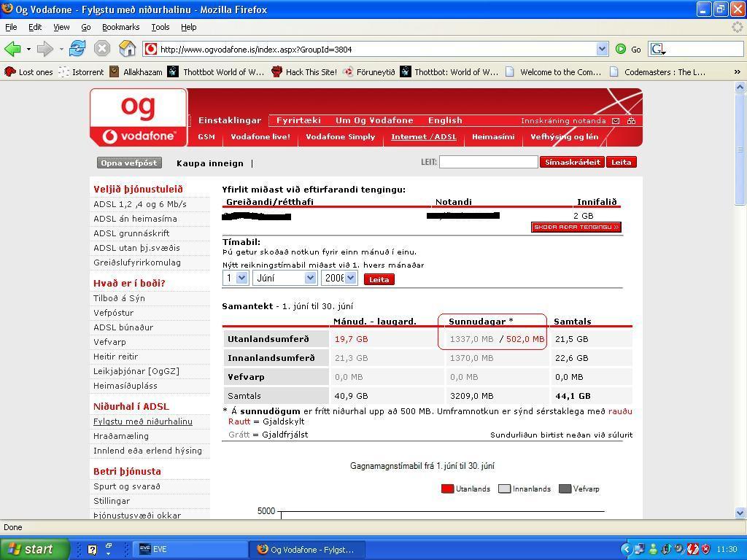This screenshot has height=560, width=747.
Task: Open the Help menu
Action: [189, 27]
